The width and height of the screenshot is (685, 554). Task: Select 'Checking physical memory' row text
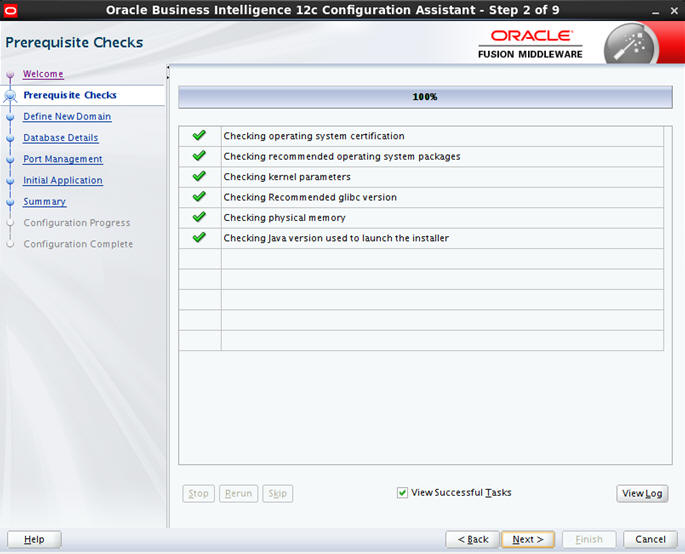point(284,218)
